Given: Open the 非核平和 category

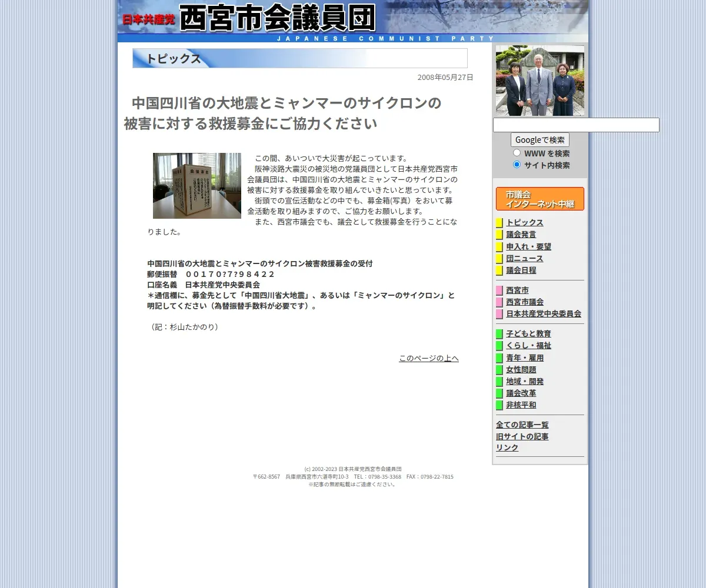Looking at the screenshot, I should pos(521,405).
